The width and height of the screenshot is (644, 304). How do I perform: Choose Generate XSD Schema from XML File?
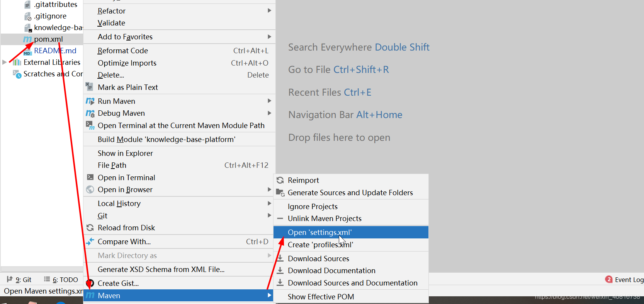pyautogui.click(x=179, y=269)
